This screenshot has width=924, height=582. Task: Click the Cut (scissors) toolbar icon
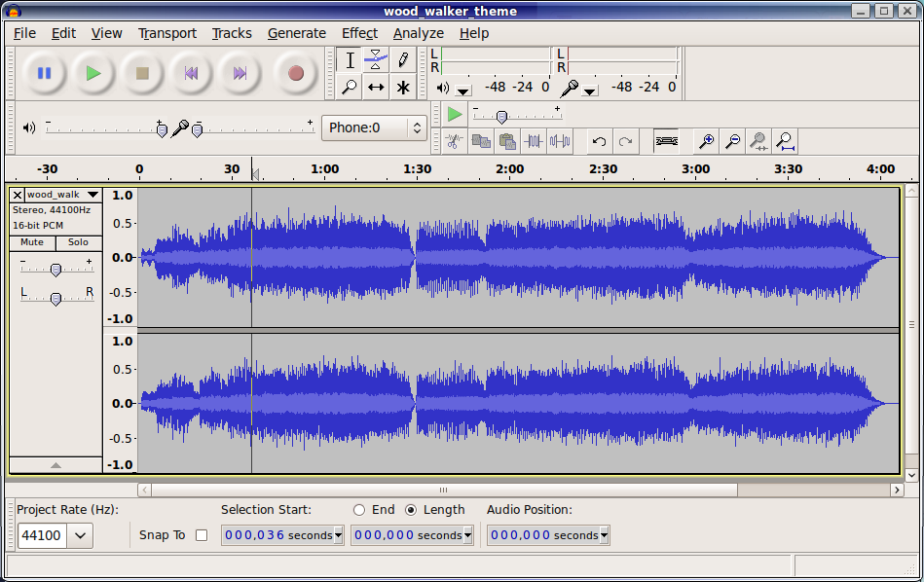pyautogui.click(x=454, y=141)
